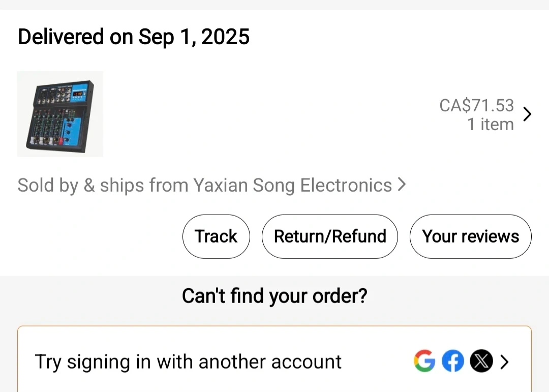Viewport: 549px width, 392px height.
Task: Click the empty area left of Track button
Action: (97, 236)
